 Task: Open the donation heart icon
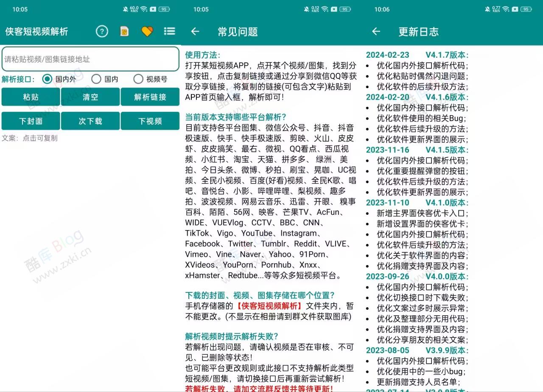[147, 31]
